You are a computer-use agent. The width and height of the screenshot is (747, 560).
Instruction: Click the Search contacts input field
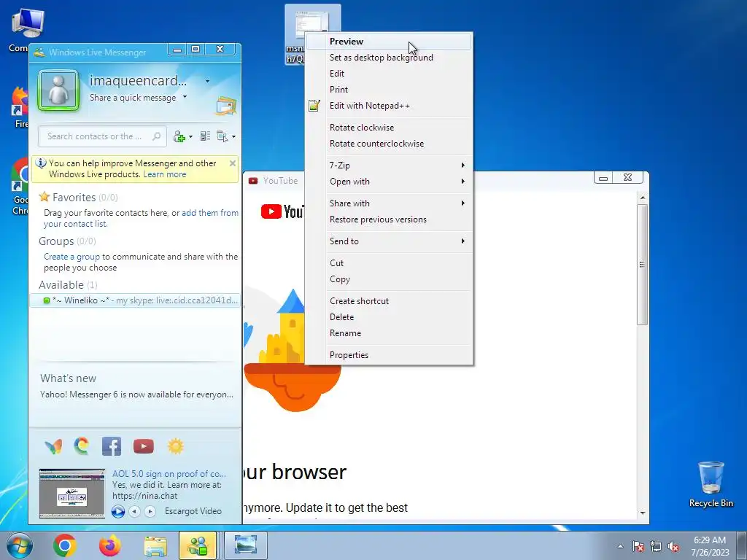point(102,136)
